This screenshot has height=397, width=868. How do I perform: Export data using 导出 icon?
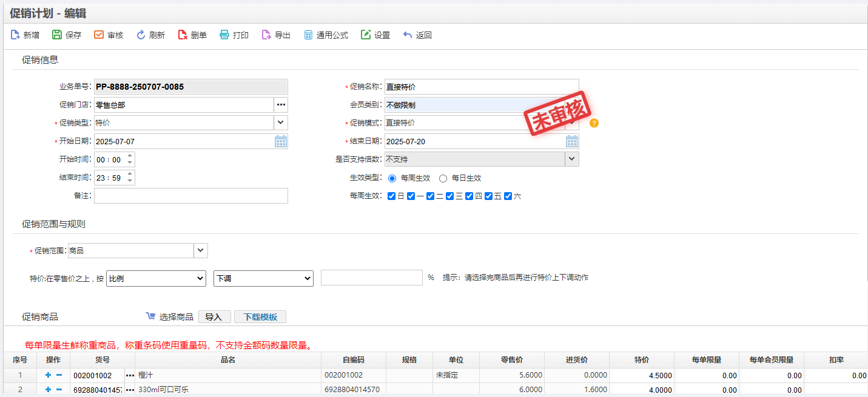[x=266, y=35]
